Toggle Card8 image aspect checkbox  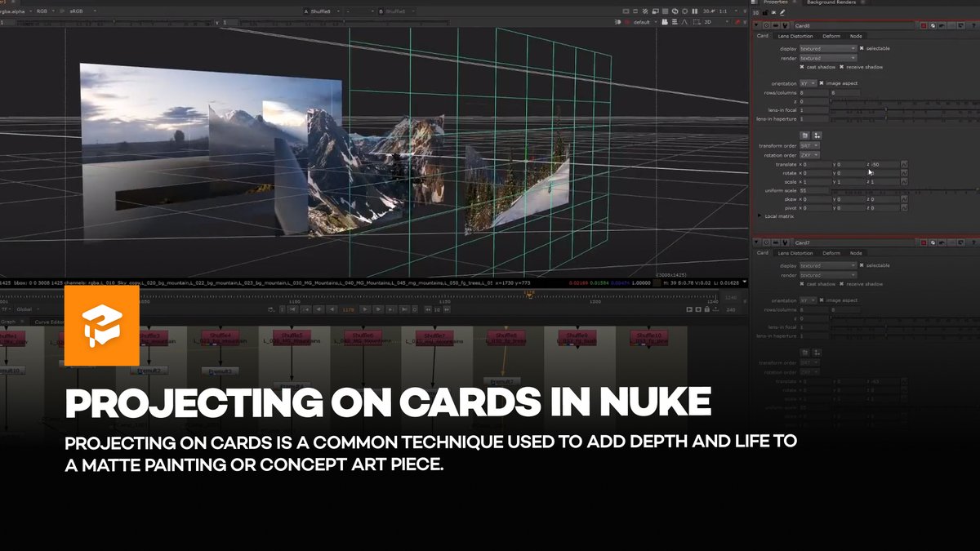click(x=822, y=83)
